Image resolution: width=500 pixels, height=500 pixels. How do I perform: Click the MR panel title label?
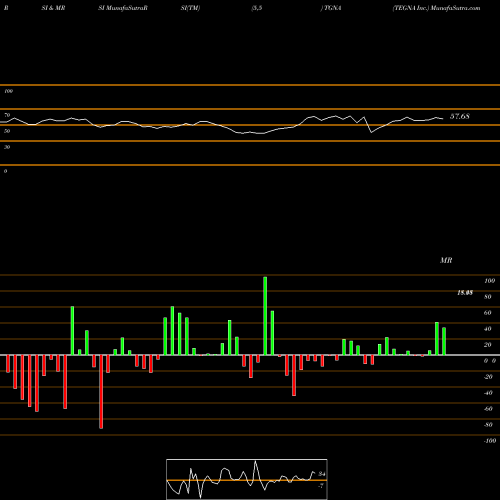tap(446, 260)
